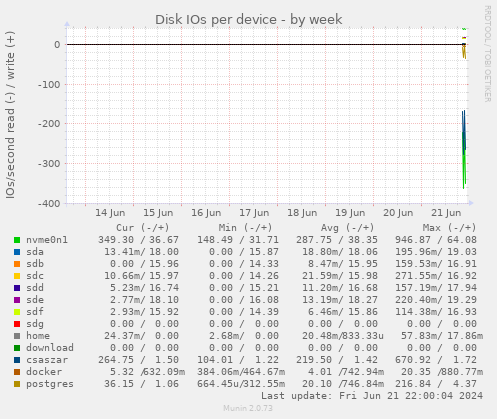Click the -200 y-axis label
The image size is (497, 419).
click(x=49, y=124)
